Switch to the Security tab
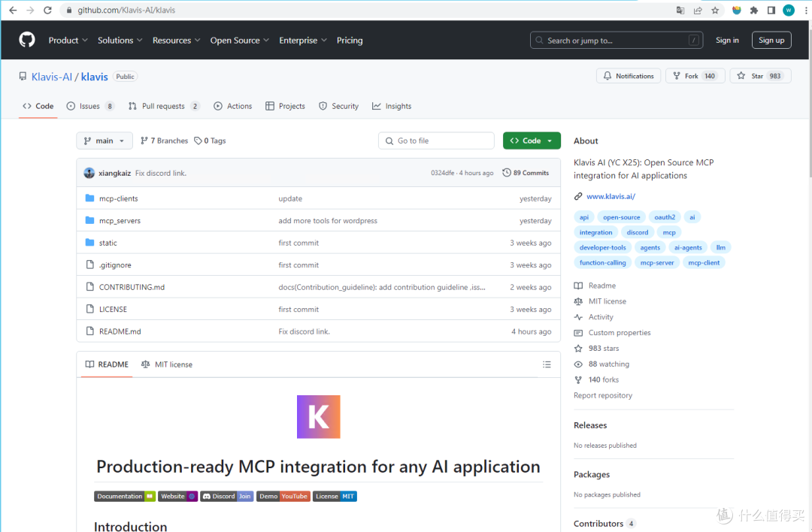 [x=338, y=106]
